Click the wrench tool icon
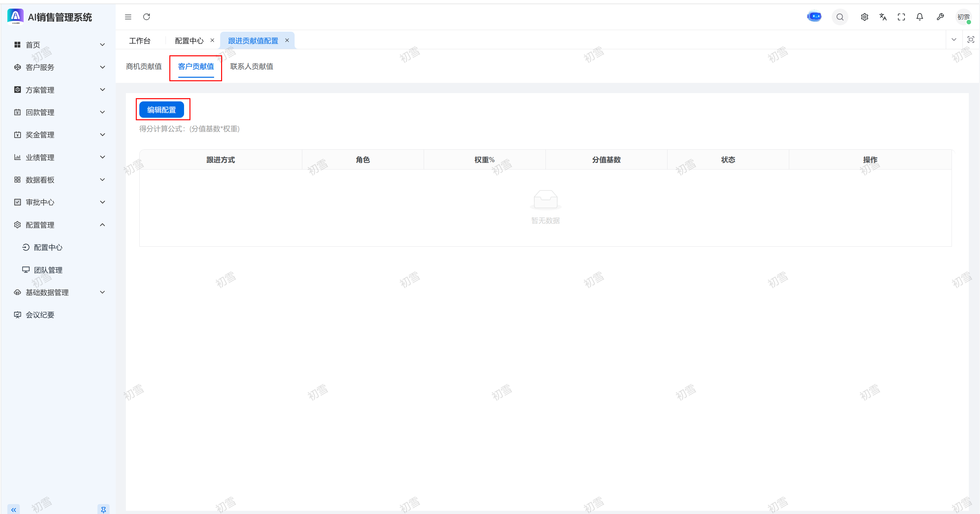 [x=940, y=17]
